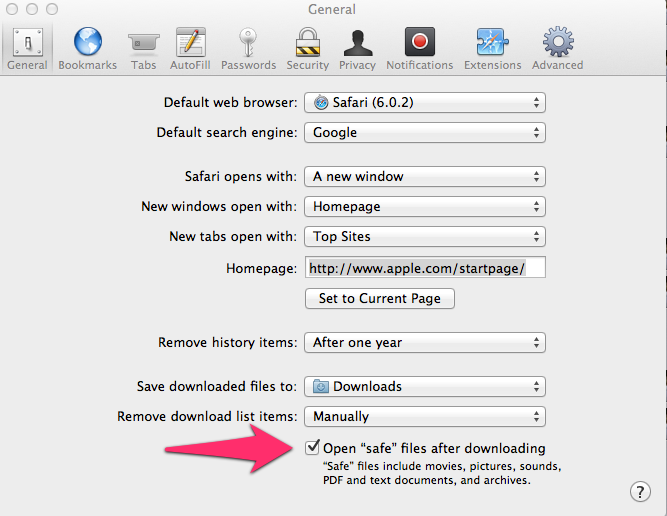Screen dimensions: 667x516
Task: Disable Open safe files after downloading
Action: (x=312, y=448)
